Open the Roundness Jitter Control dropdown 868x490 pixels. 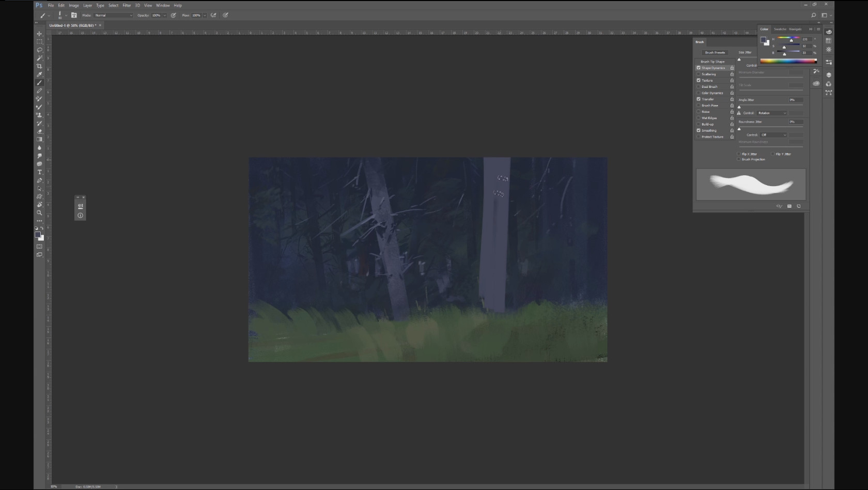coord(773,135)
